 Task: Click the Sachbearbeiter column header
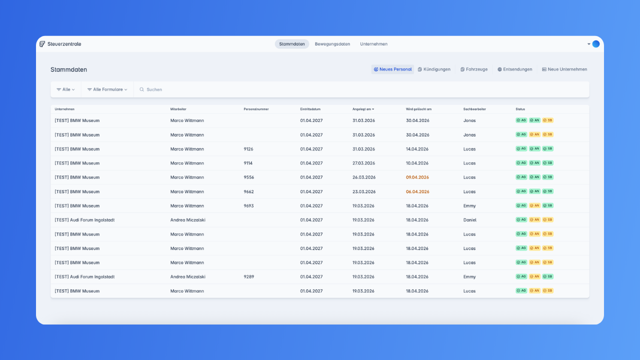pyautogui.click(x=475, y=109)
